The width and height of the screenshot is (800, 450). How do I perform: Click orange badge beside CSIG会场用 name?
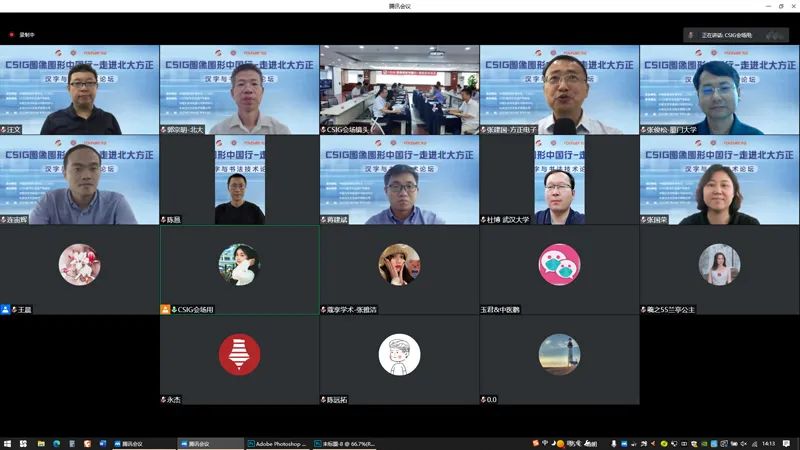tap(165, 309)
